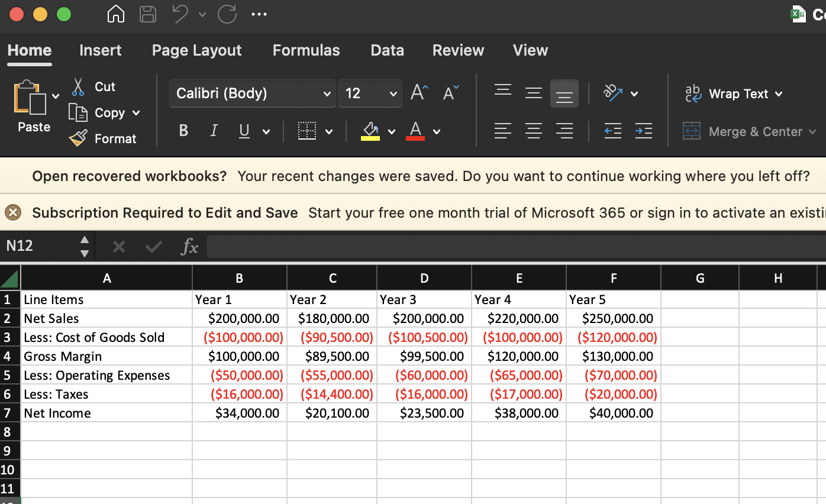
Task: Select the Cut (scissors) icon
Action: tap(78, 86)
